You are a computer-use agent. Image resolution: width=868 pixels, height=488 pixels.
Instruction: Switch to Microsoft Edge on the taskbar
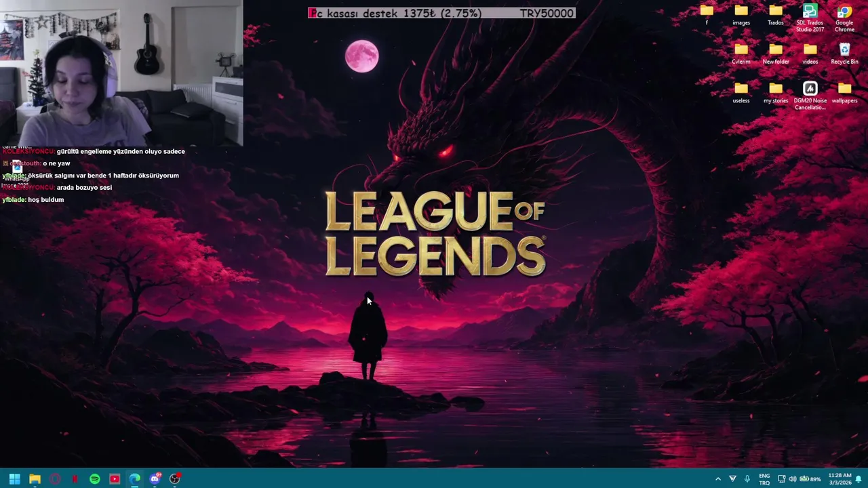pyautogui.click(x=135, y=479)
